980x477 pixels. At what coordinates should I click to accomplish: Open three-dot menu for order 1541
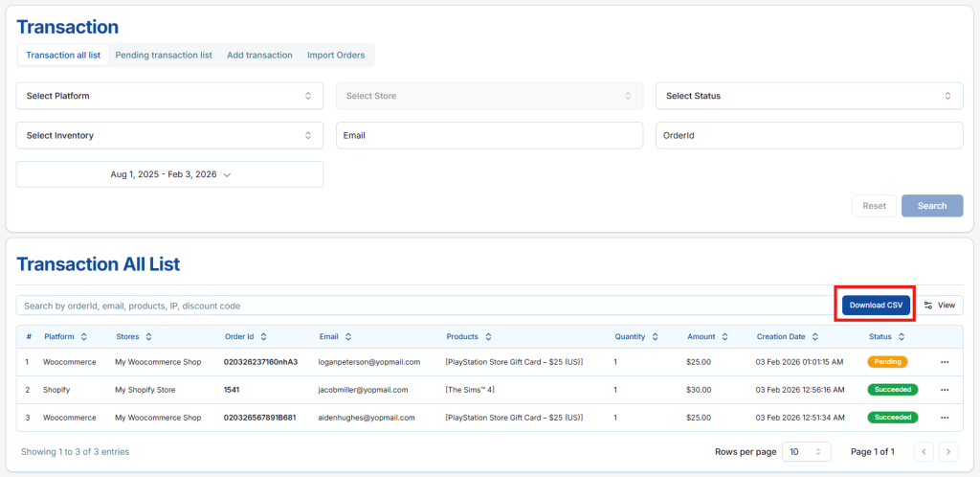(945, 390)
